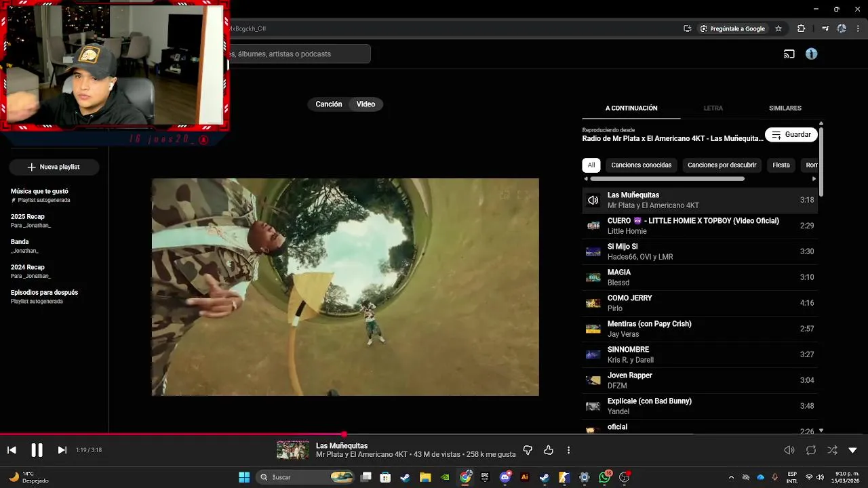Viewport: 868px width, 488px height.
Task: Switch to Canción mode
Action: pos(329,104)
